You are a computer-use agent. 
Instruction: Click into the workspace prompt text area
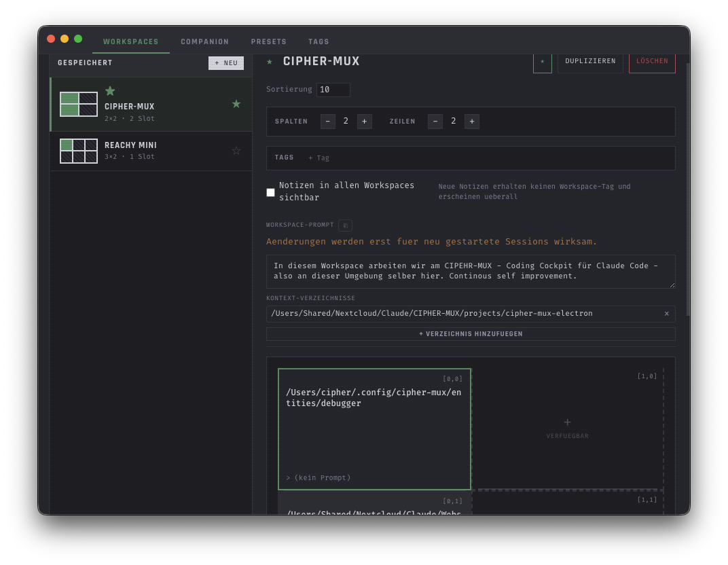point(471,271)
